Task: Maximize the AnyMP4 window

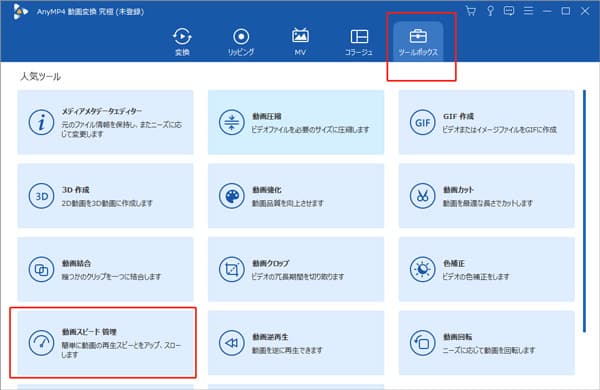Action: [x=566, y=11]
